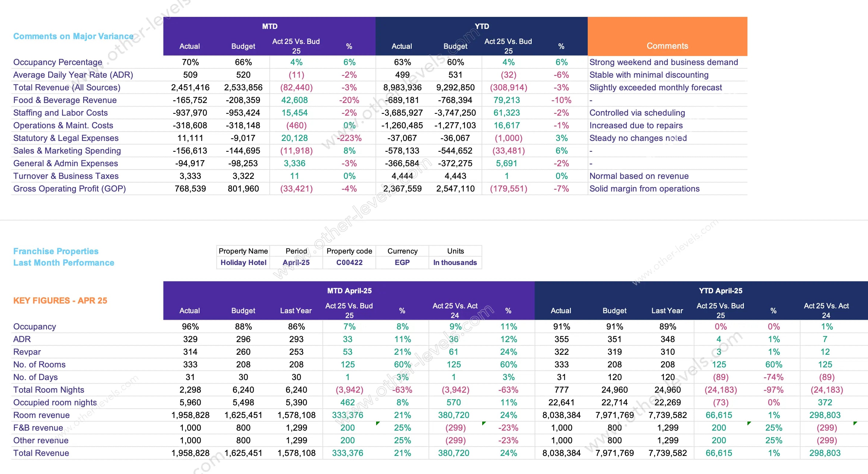The width and height of the screenshot is (868, 474).
Task: Select the 'In thousands' units cell
Action: point(455,263)
